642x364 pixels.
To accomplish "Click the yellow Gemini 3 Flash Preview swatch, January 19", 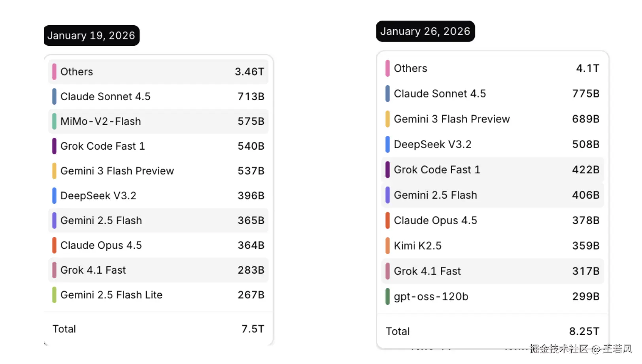I will coord(54,171).
